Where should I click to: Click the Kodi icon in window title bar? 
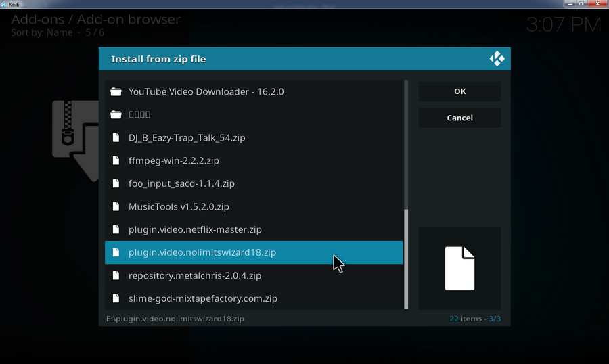[4, 4]
